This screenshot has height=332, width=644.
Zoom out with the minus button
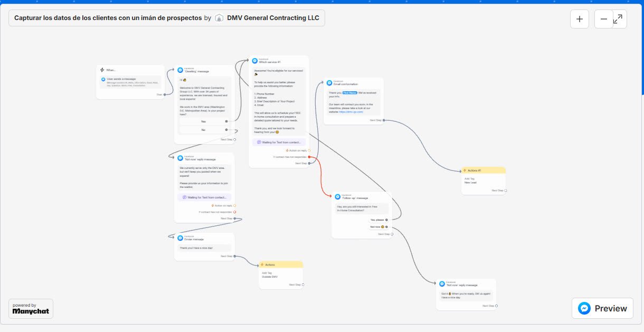[603, 19]
